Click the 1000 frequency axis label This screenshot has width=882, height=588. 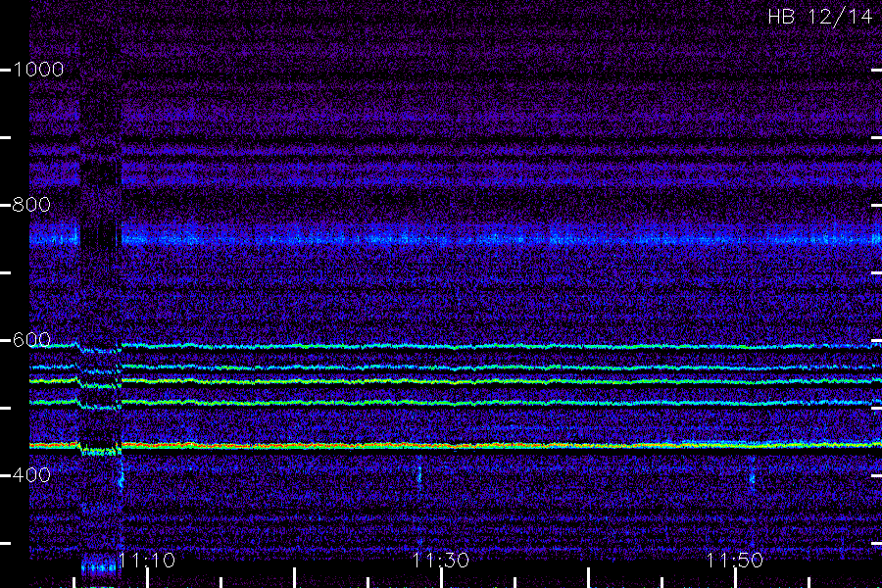(37, 70)
